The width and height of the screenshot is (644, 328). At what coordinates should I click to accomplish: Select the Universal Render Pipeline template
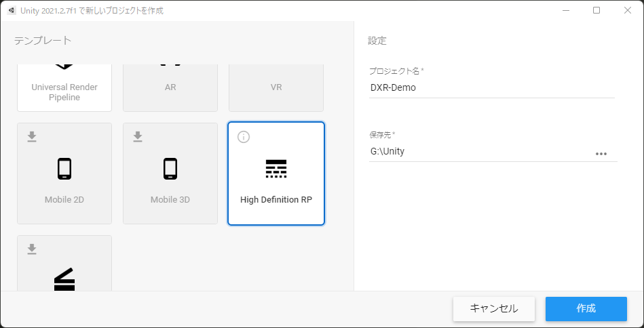click(64, 87)
